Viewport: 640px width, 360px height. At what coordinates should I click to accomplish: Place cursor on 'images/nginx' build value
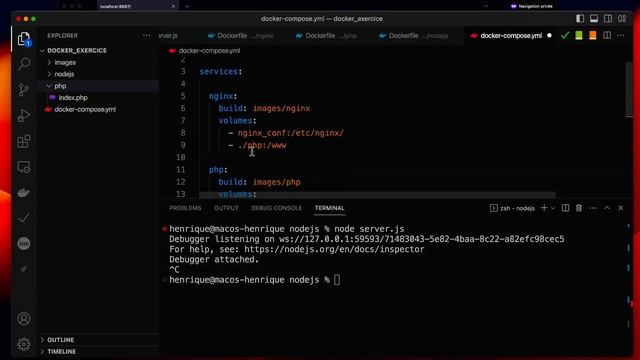pos(281,108)
